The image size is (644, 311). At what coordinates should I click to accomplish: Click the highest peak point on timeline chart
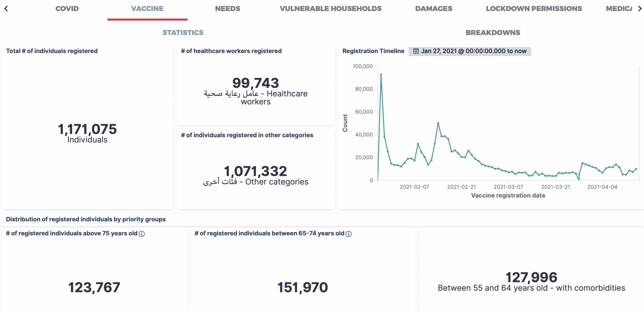click(381, 75)
